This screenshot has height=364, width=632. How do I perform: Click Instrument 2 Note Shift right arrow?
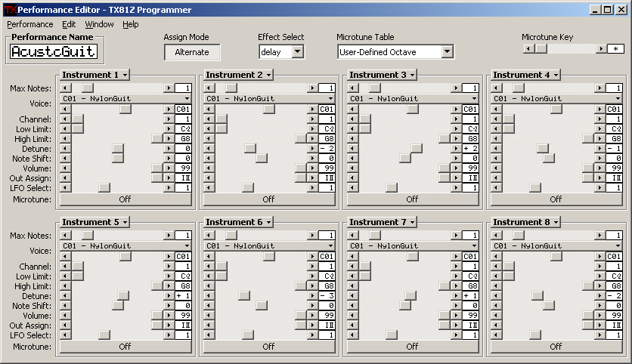tap(312, 159)
